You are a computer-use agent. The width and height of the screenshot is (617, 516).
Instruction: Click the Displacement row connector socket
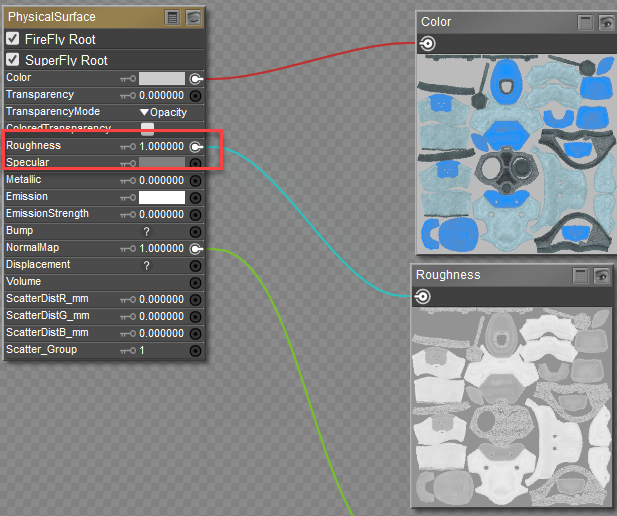coord(195,266)
